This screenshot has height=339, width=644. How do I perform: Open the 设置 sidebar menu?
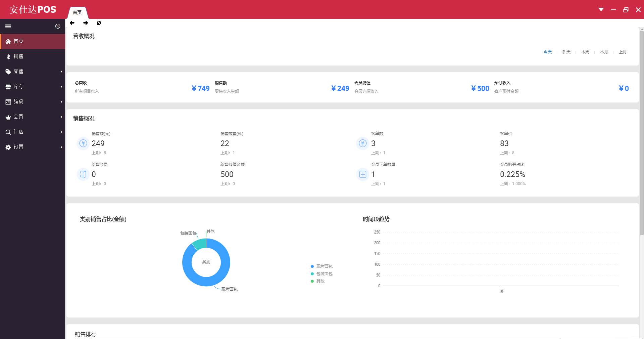(x=33, y=147)
